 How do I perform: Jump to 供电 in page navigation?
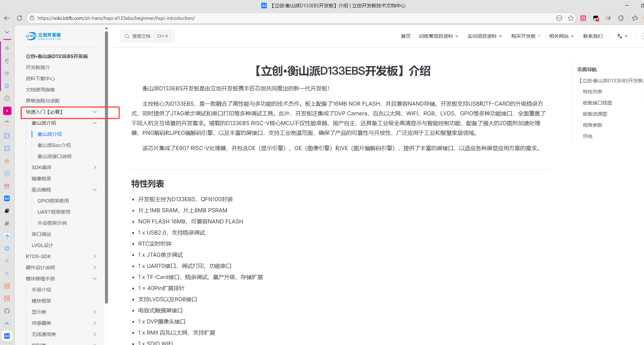pyautogui.click(x=588, y=136)
